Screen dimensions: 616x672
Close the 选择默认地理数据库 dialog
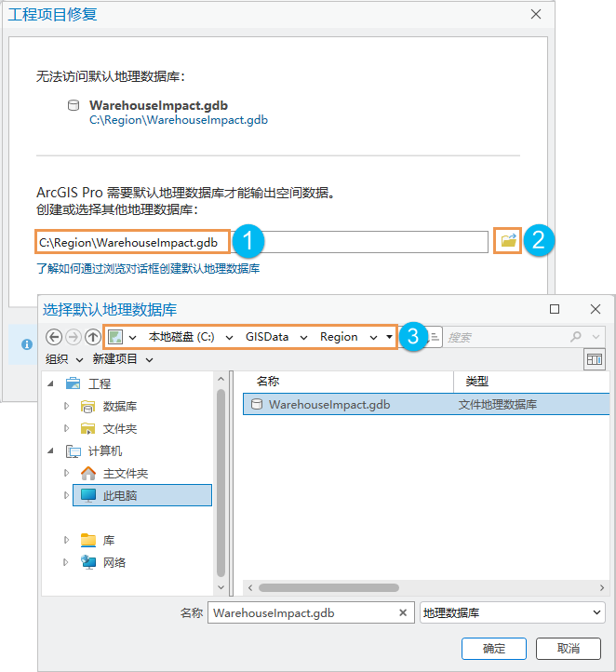pyautogui.click(x=595, y=309)
